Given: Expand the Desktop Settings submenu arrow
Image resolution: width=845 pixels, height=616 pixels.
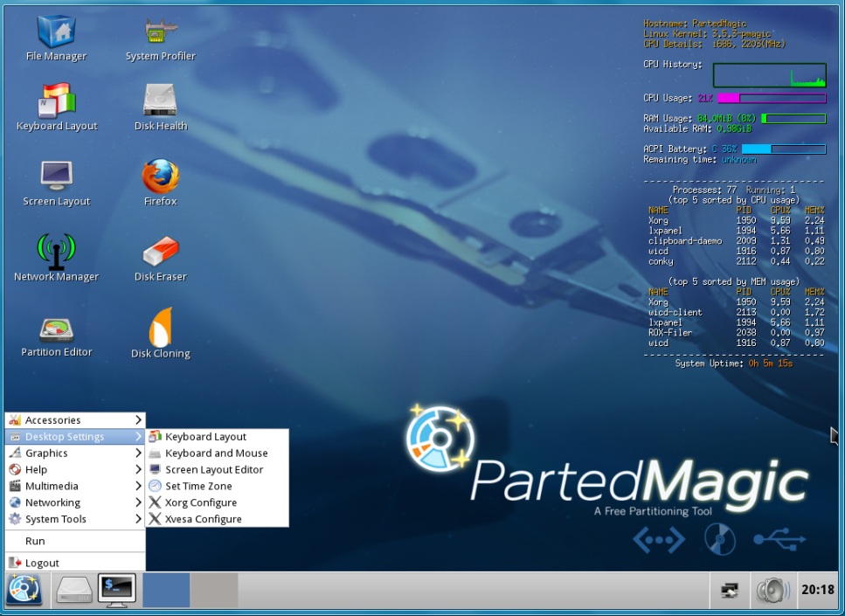Looking at the screenshot, I should pos(138,437).
